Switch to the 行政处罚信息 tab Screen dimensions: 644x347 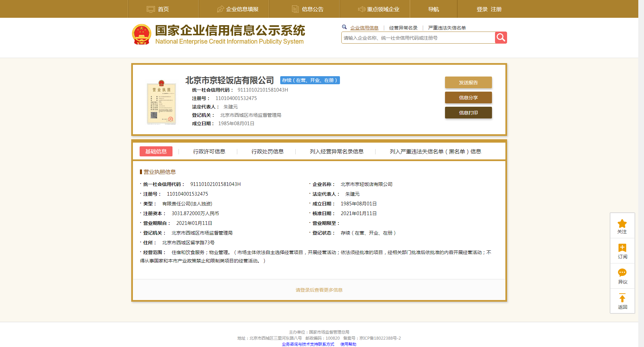tap(267, 151)
